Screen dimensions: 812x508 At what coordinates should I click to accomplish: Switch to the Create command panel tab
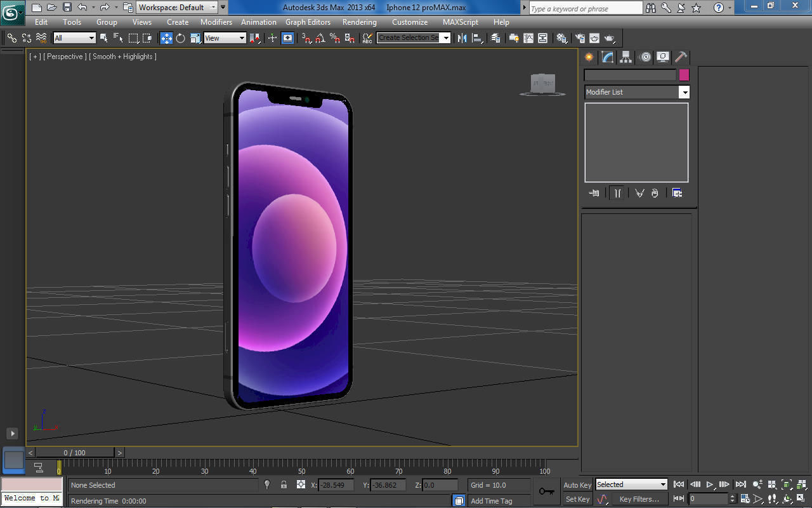tap(590, 57)
